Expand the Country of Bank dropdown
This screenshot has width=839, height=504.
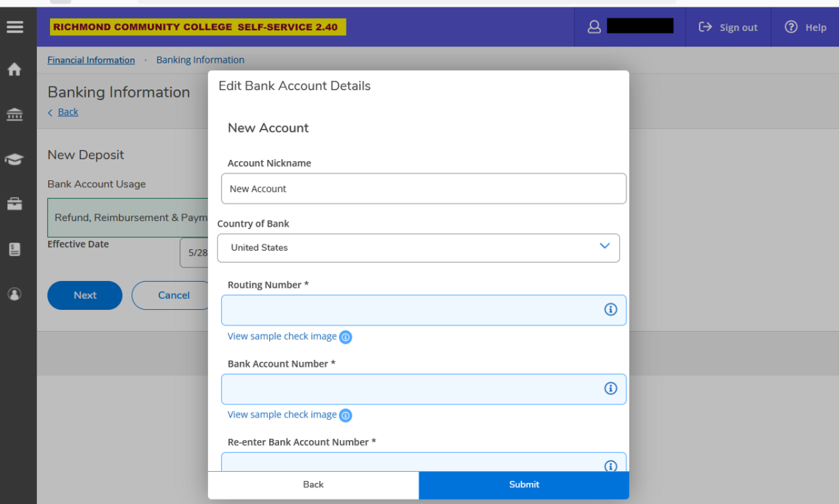pyautogui.click(x=418, y=247)
